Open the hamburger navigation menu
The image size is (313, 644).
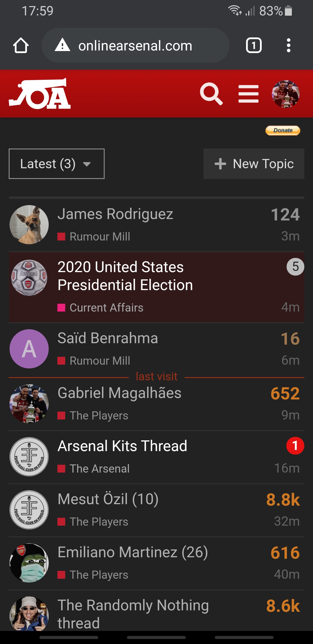click(x=248, y=94)
